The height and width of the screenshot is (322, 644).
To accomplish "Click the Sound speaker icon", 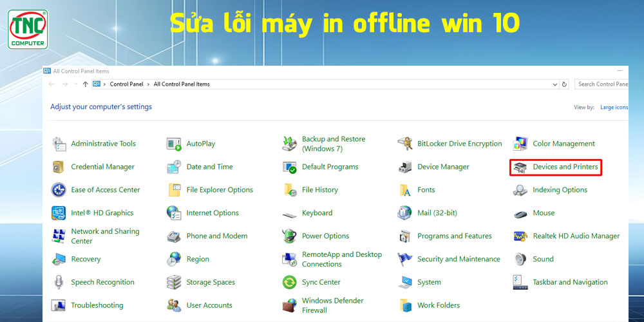I will pyautogui.click(x=520, y=259).
